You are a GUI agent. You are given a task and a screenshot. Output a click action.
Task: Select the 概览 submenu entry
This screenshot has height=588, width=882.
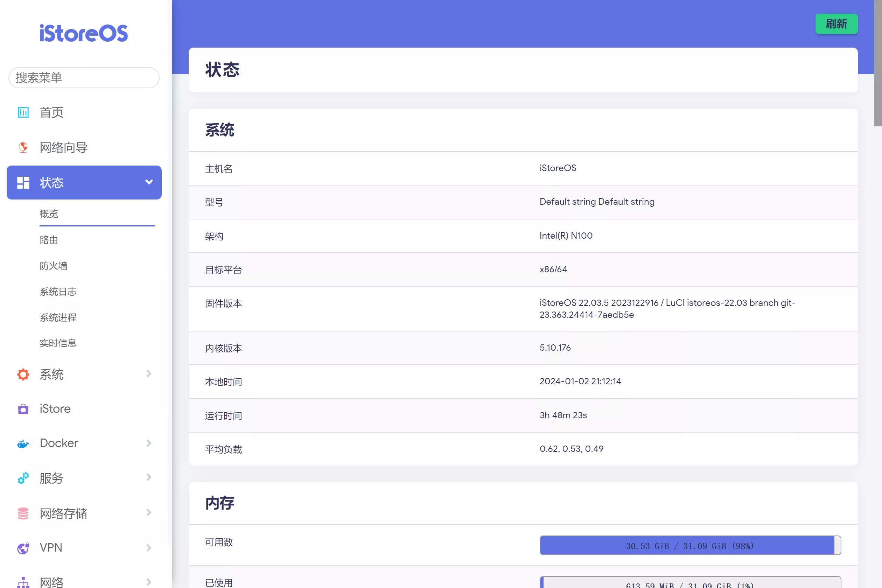(49, 214)
